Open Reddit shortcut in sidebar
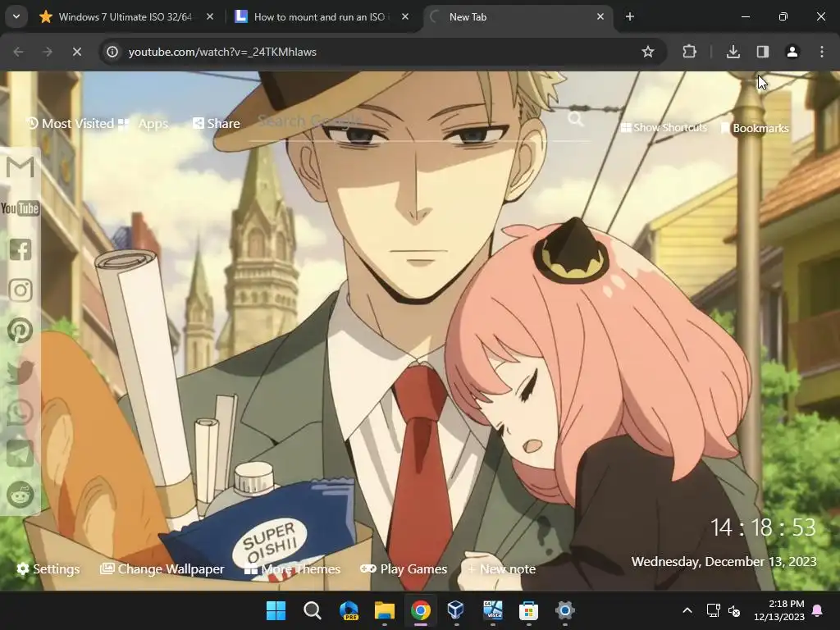This screenshot has width=840, height=630. tap(21, 495)
